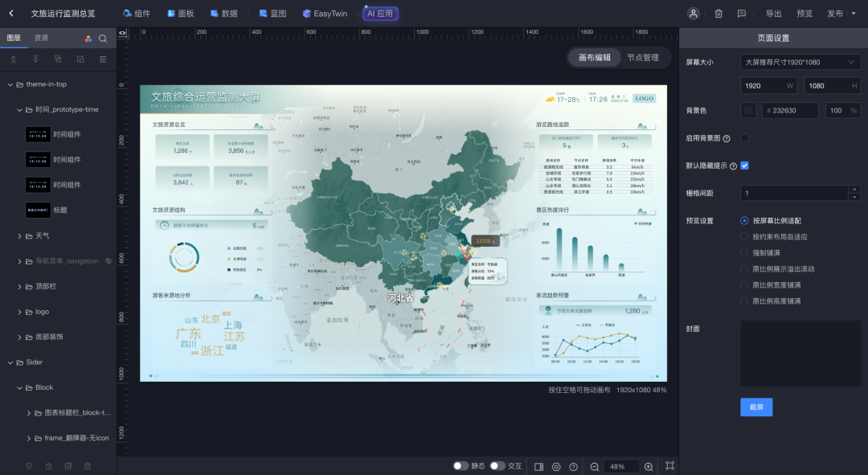The height and width of the screenshot is (475, 868).
Task: Search layers with the magnifier icon
Action: (x=103, y=39)
